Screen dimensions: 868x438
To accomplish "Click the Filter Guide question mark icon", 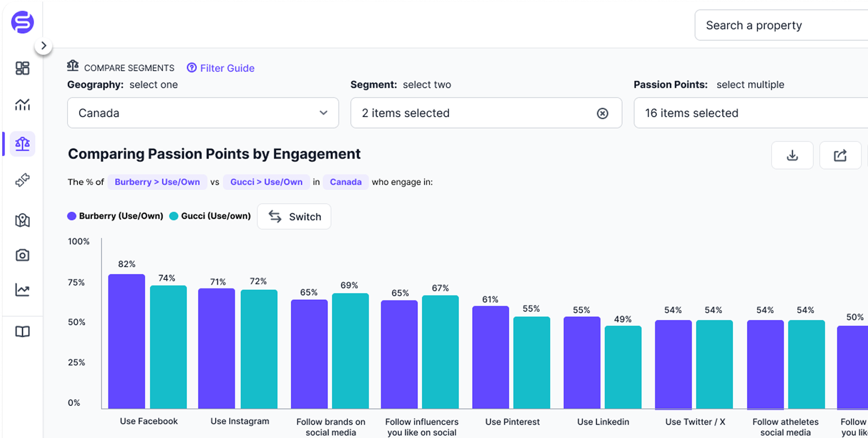I will [x=192, y=67].
